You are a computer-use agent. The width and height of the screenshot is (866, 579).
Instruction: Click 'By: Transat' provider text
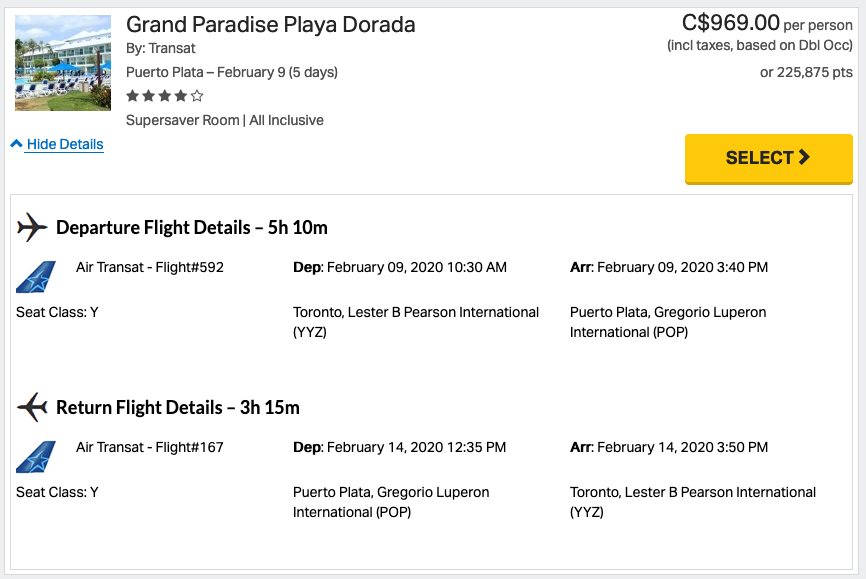(x=161, y=49)
